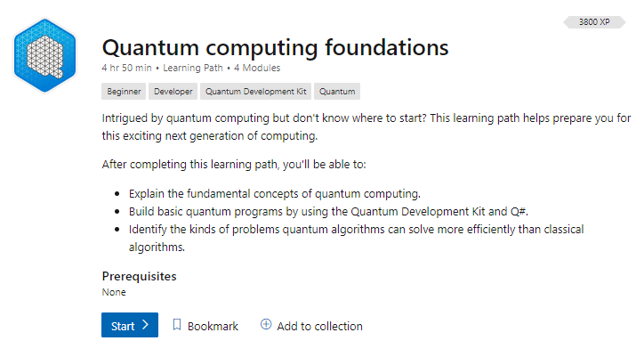Select the Beginner tag
The height and width of the screenshot is (357, 644).
pos(124,92)
